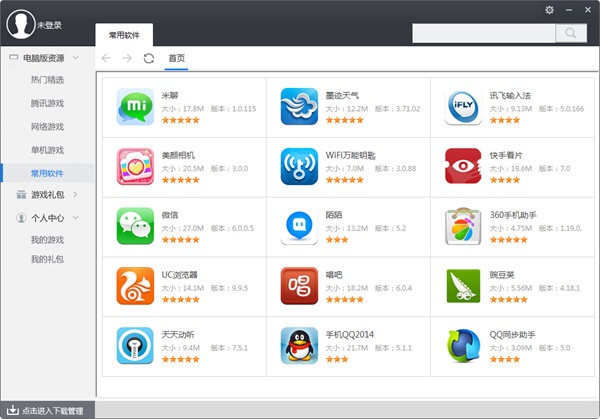This screenshot has height=419, width=600.
Task: Click the 360手机助手 title text
Action: (513, 215)
